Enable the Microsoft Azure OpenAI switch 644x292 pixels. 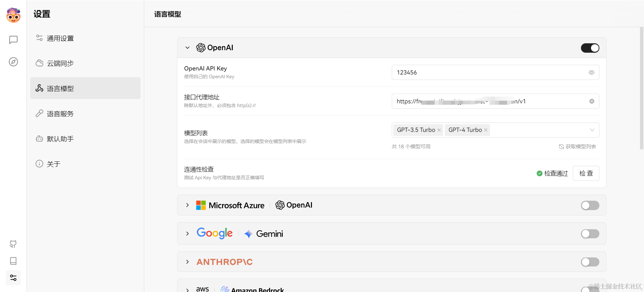(x=590, y=205)
